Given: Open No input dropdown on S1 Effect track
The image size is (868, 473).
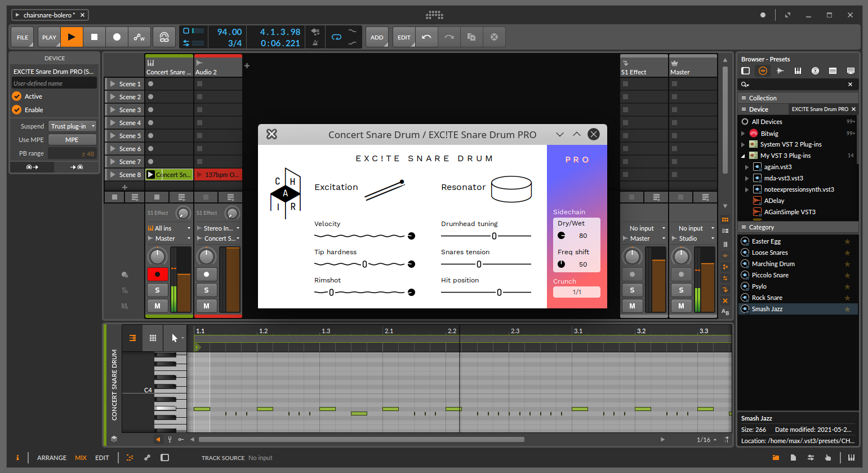Looking at the screenshot, I should click(x=644, y=228).
